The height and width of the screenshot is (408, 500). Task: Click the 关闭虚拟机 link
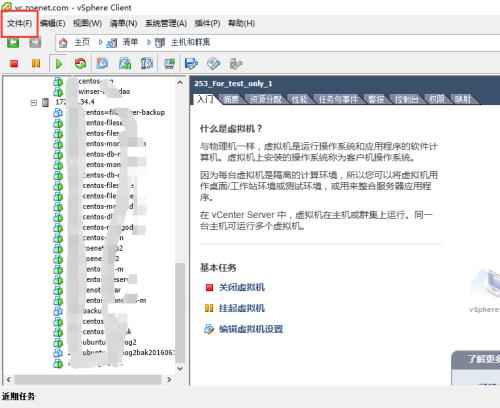tap(242, 287)
